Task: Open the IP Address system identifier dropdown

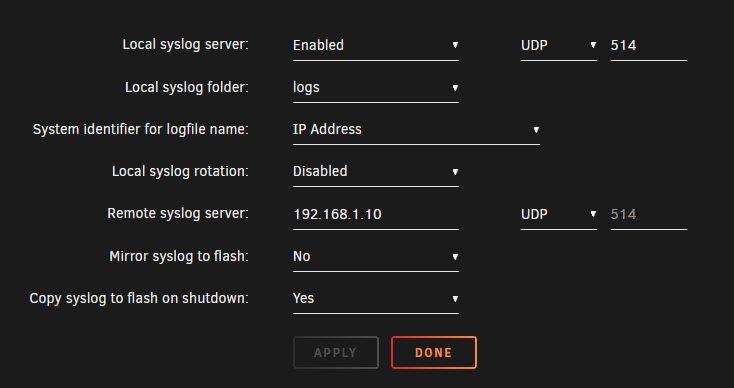Action: (x=416, y=130)
